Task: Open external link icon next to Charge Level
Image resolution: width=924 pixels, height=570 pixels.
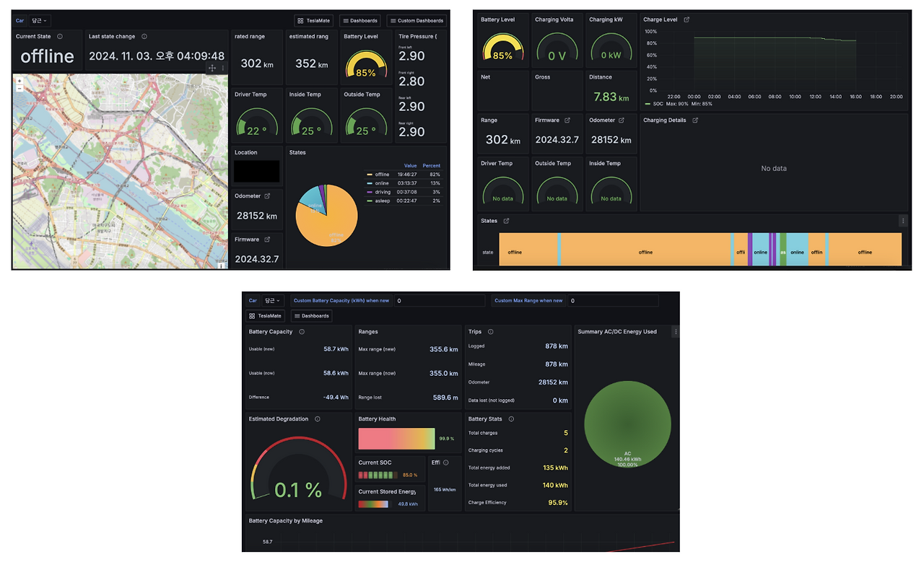Action: 687,19
